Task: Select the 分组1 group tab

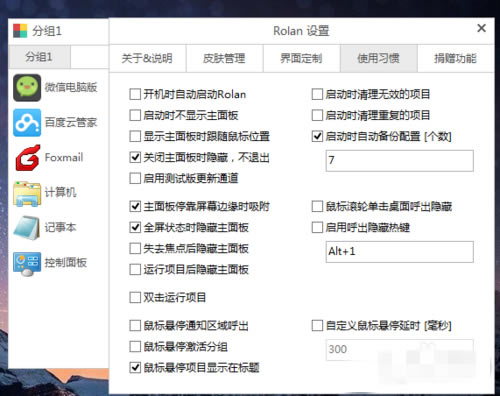Action: coord(39,57)
